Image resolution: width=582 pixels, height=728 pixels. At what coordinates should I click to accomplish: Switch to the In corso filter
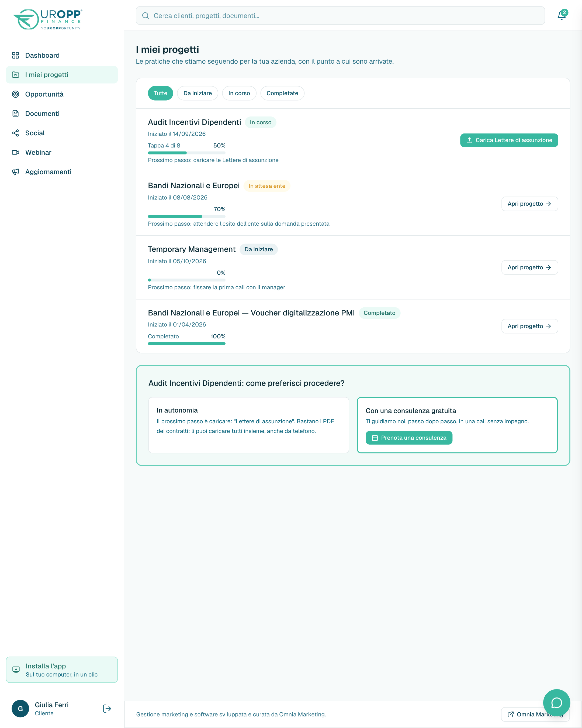tap(239, 93)
